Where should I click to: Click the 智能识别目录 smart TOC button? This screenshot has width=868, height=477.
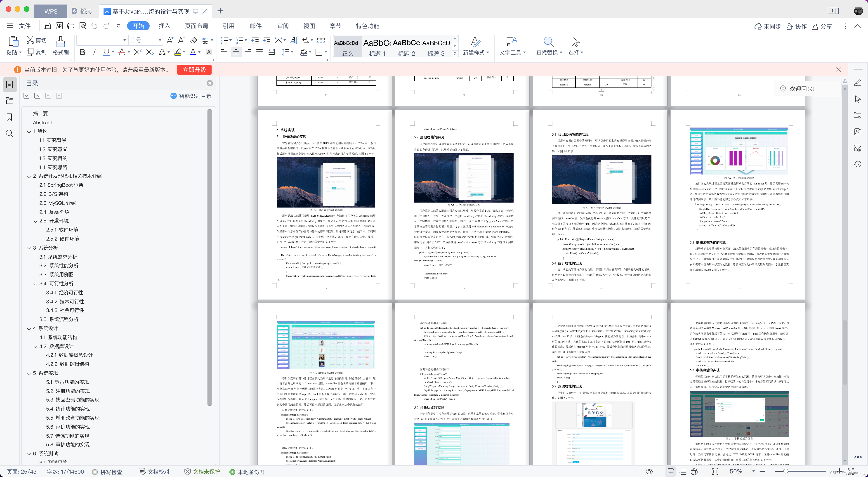pyautogui.click(x=191, y=96)
